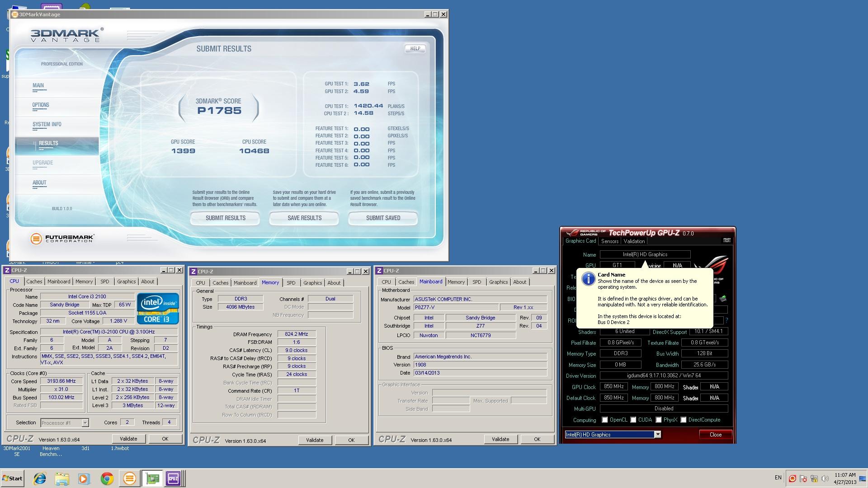Image resolution: width=868 pixels, height=488 pixels.
Task: Click the GPU-Z Name field Intel(R) HD Graphics
Action: click(645, 254)
